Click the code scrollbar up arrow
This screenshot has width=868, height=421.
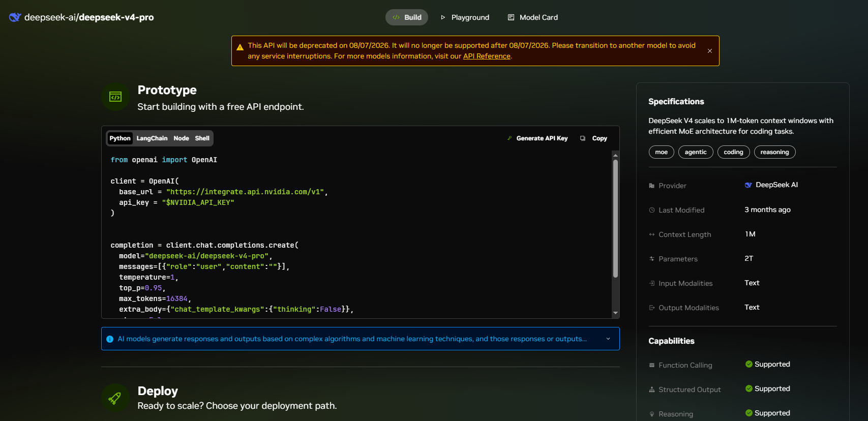(615, 155)
